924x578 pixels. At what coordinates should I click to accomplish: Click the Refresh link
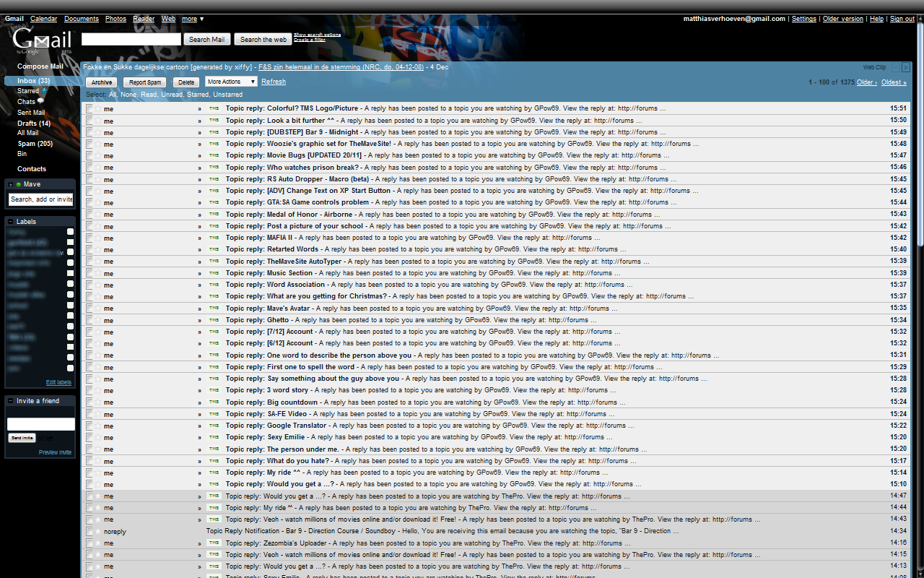coord(274,82)
